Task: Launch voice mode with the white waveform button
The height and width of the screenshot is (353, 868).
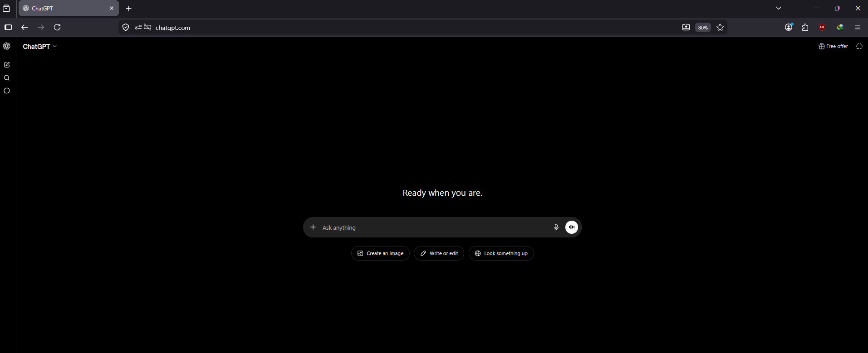Action: point(572,227)
